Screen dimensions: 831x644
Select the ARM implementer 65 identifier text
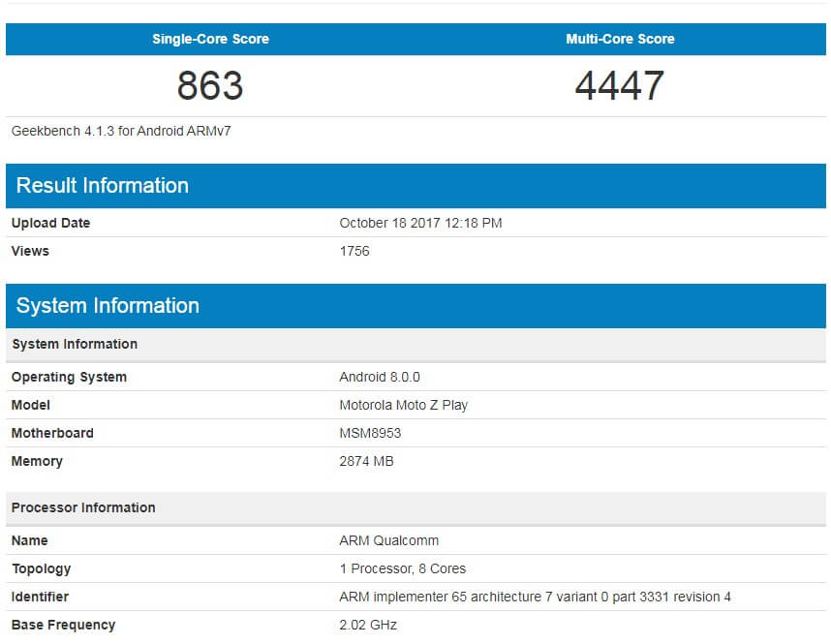click(x=535, y=597)
